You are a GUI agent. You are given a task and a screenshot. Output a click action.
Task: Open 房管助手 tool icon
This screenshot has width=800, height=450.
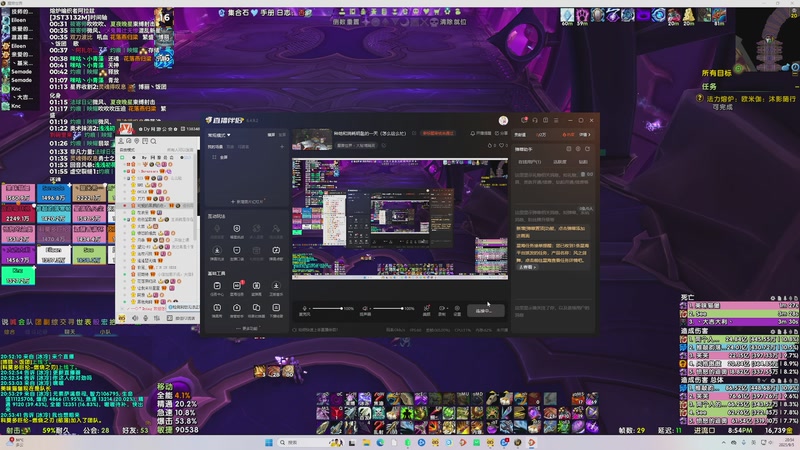click(x=237, y=309)
